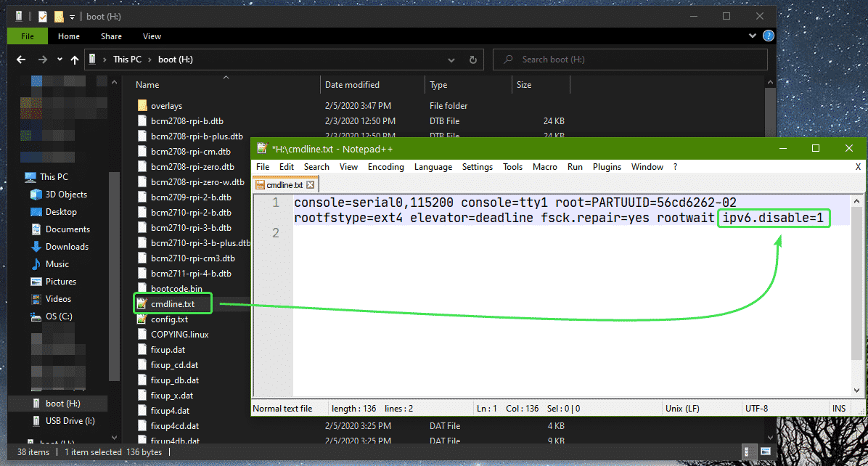
Task: Expand the recent locations dropdown arrow
Action: click(58, 60)
